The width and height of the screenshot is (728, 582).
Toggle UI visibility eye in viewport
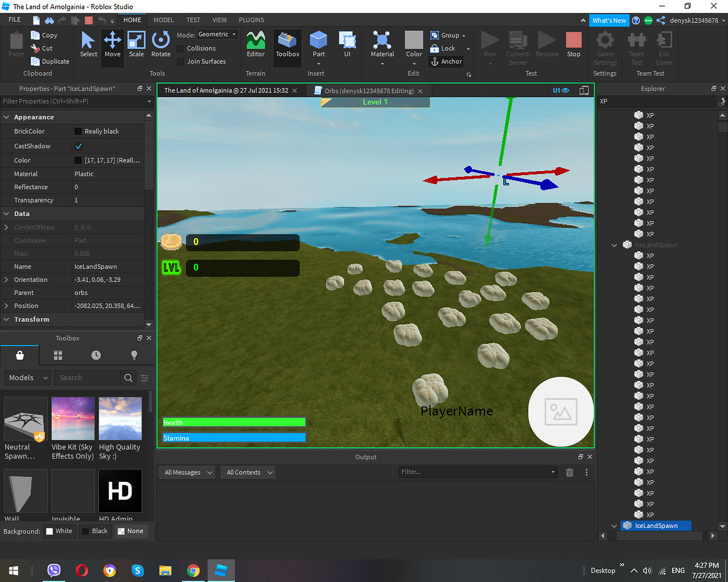point(560,90)
